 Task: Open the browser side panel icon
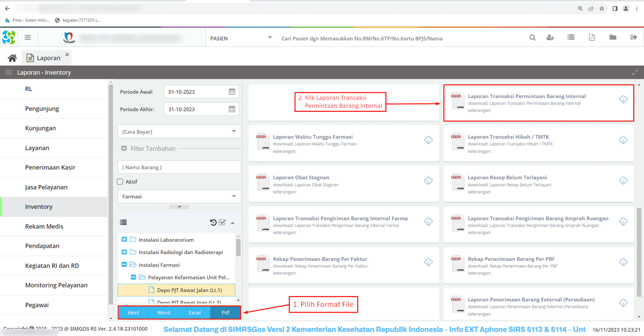click(x=615, y=9)
